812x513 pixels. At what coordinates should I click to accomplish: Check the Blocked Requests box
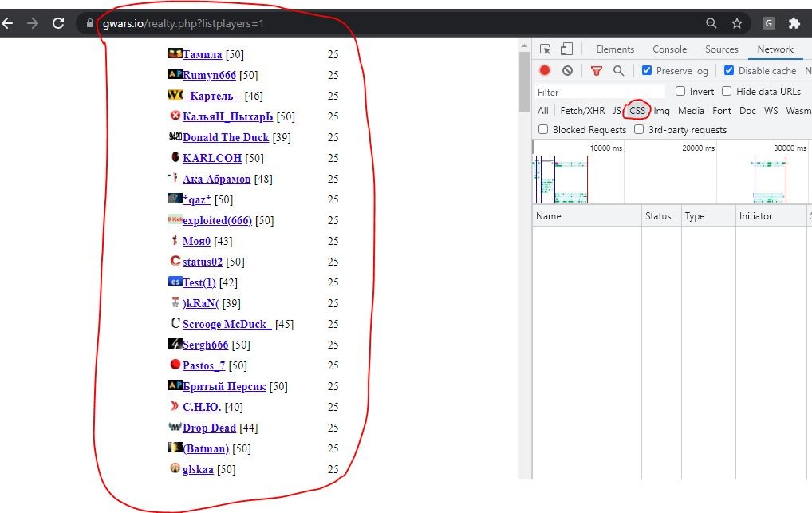[x=543, y=129]
